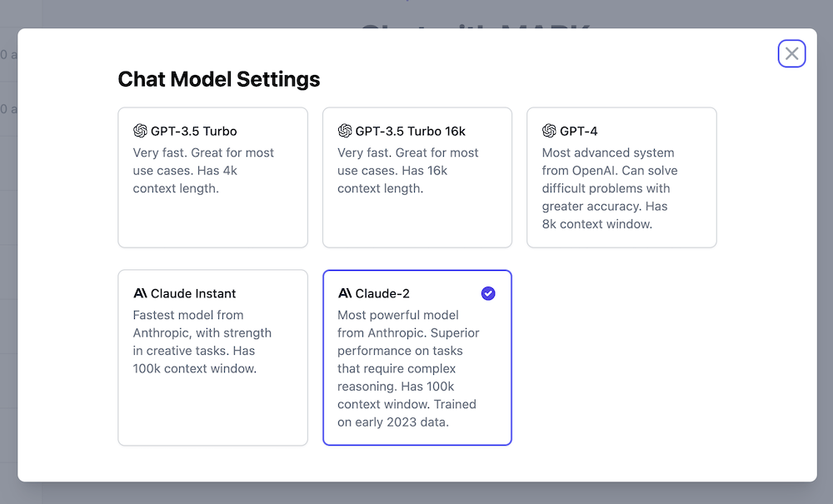Click the Anthropic logo beside Claude-2
This screenshot has width=833, height=504.
[345, 293]
